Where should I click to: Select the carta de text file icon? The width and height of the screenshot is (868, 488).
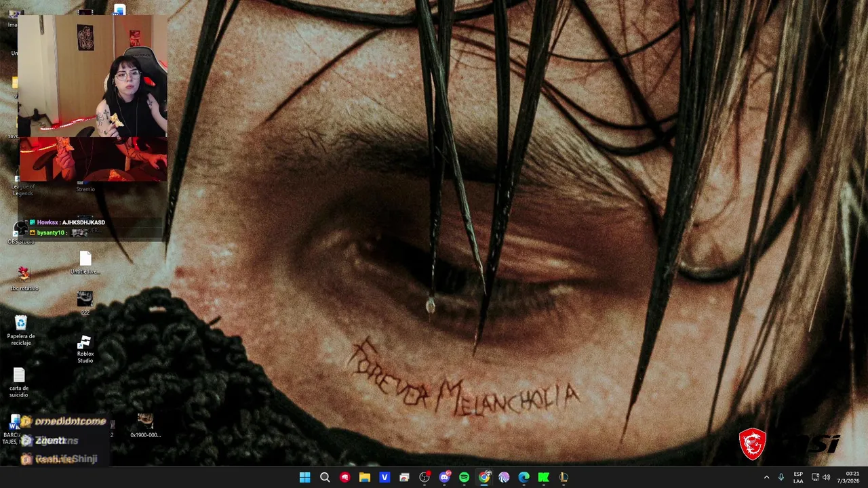[x=19, y=383]
